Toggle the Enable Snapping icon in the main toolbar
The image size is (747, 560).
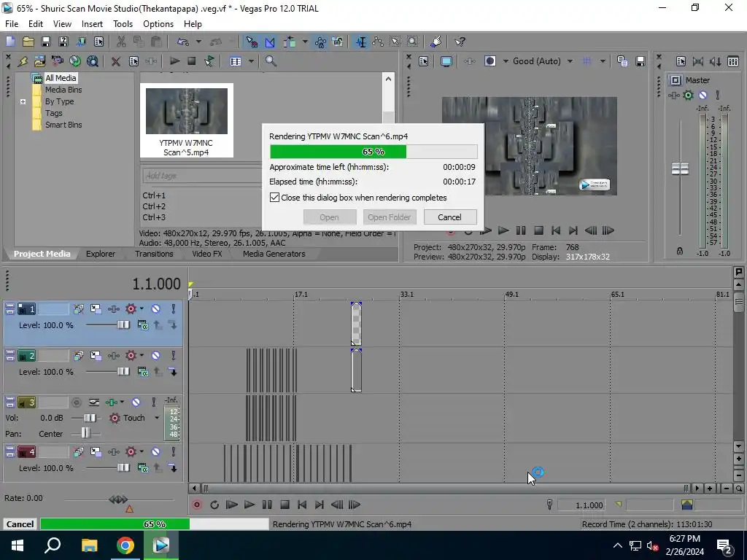[252, 42]
